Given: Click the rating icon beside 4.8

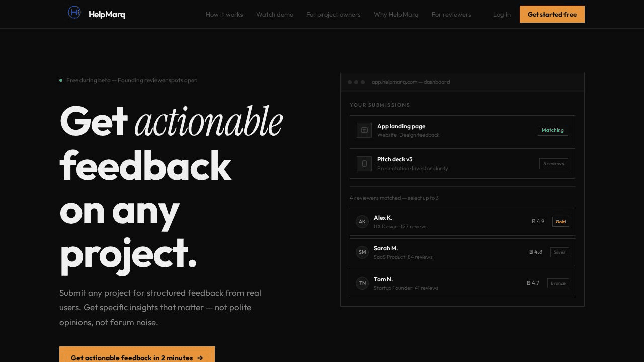Looking at the screenshot, I should (531, 252).
